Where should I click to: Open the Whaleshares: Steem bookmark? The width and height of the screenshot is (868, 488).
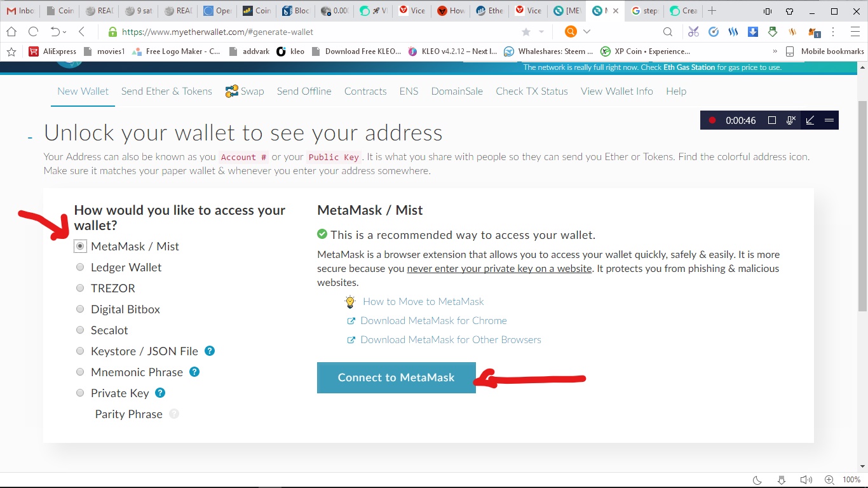coord(548,51)
